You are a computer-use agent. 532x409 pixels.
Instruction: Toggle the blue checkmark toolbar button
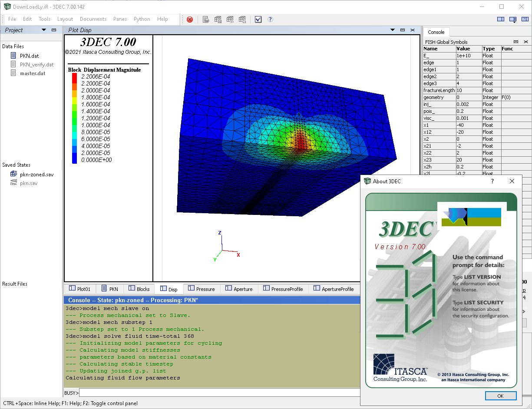point(258,19)
